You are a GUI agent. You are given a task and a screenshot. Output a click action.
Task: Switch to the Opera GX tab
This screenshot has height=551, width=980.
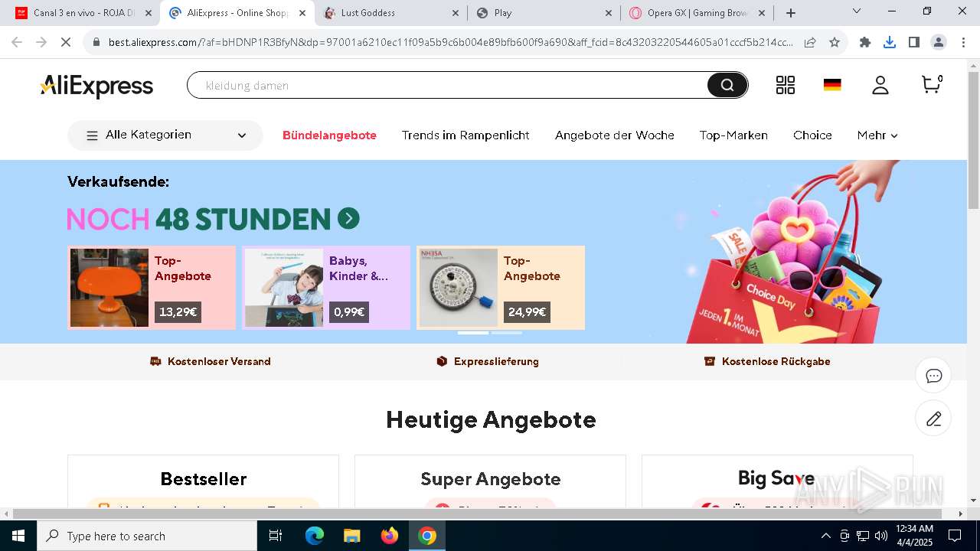tap(697, 13)
